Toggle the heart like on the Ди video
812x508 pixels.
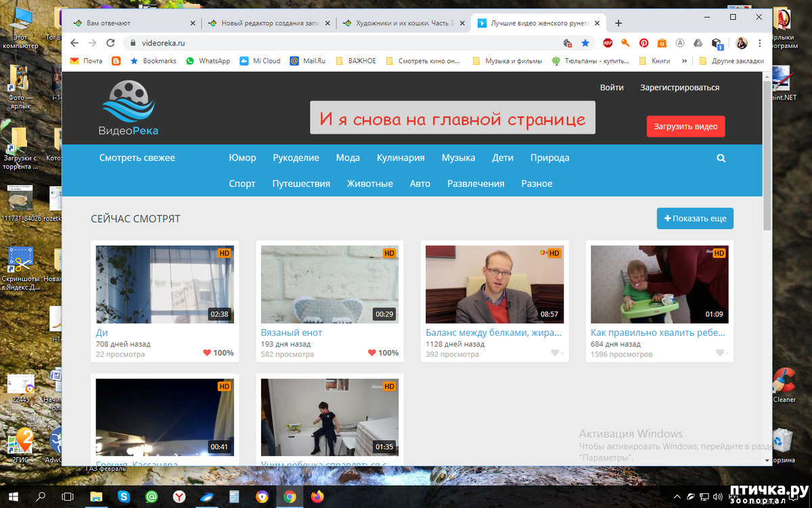pos(206,353)
